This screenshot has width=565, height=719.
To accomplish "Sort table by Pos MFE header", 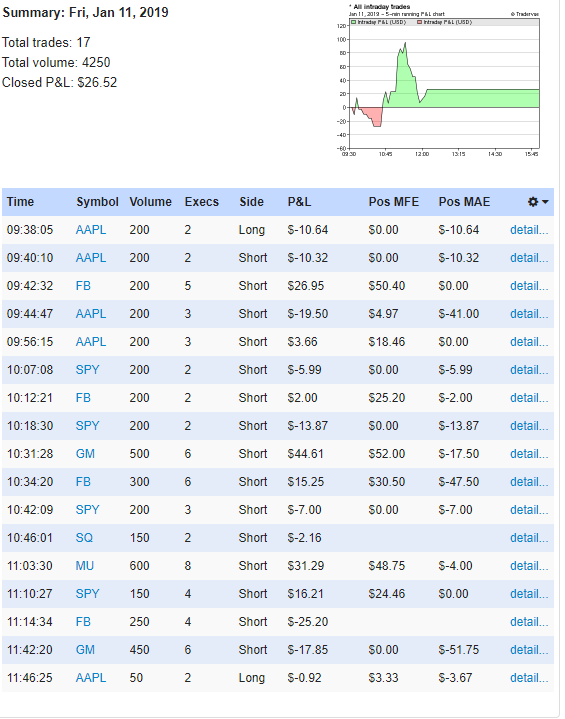I will pos(393,202).
